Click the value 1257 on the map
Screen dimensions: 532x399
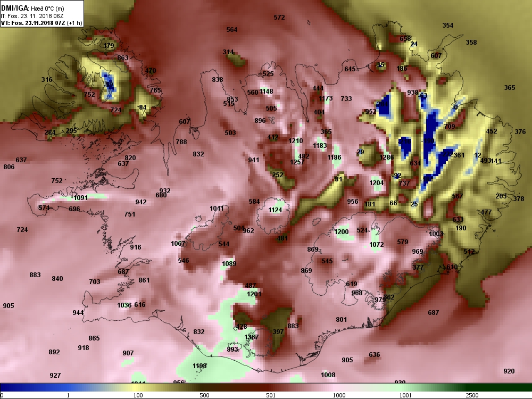(x=297, y=162)
